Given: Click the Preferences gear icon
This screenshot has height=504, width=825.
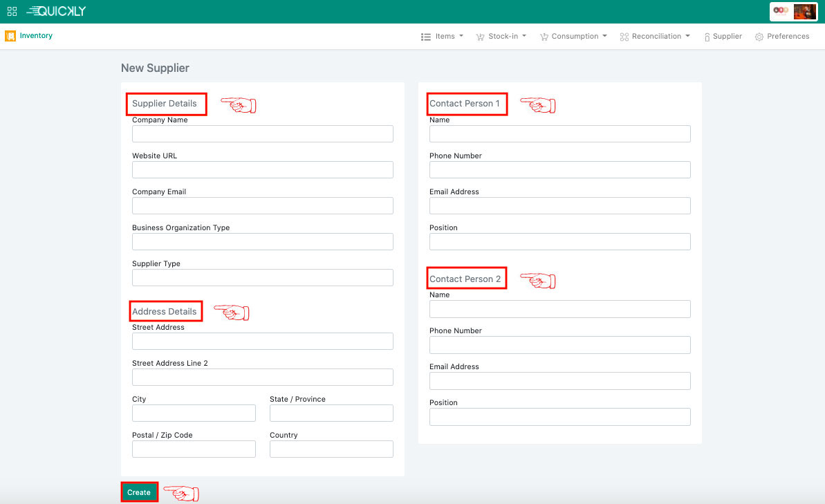Looking at the screenshot, I should pyautogui.click(x=759, y=37).
